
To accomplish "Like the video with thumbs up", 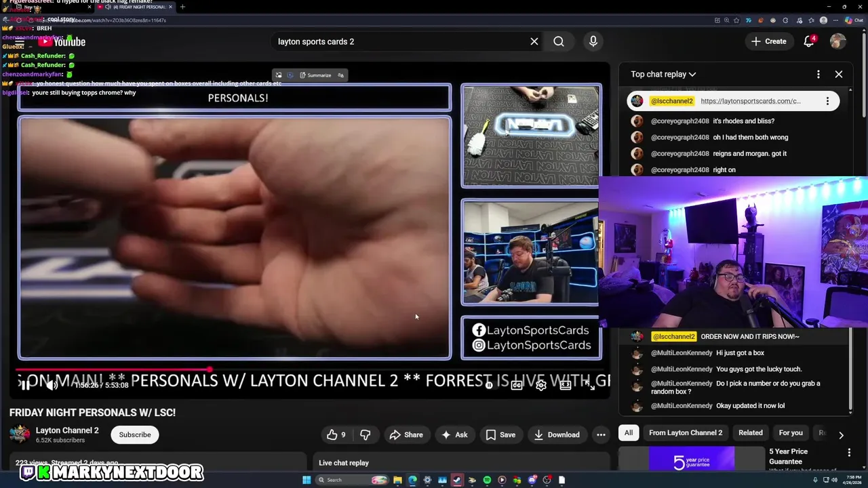I will click(x=336, y=434).
